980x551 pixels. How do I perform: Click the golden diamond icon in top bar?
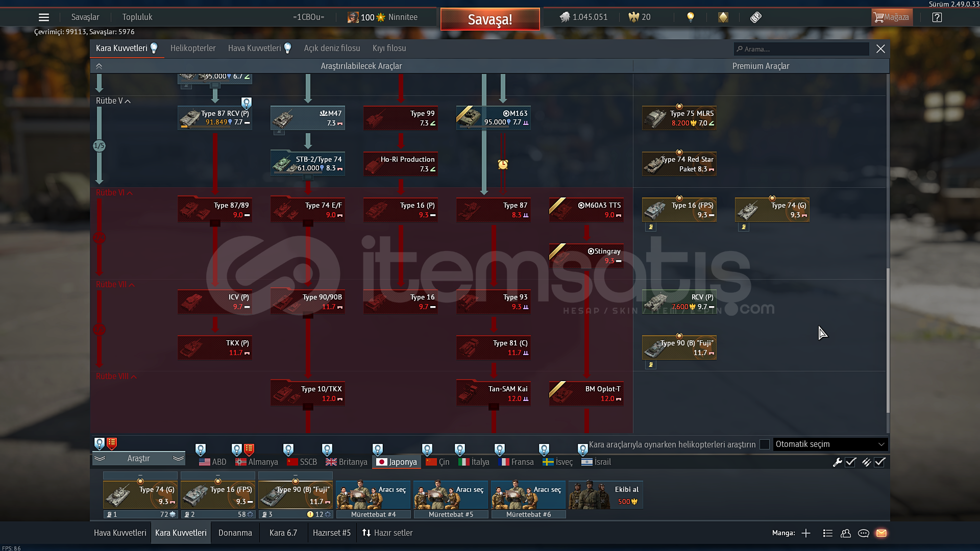(x=723, y=17)
